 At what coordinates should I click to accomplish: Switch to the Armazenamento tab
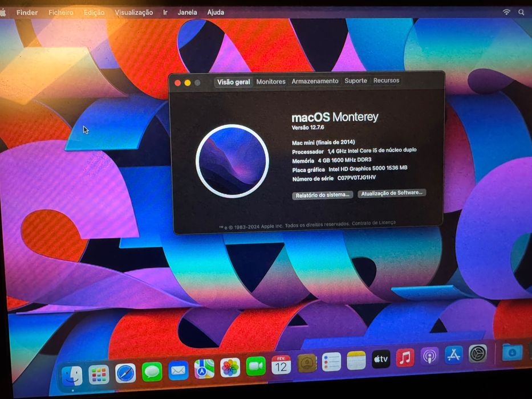tap(315, 81)
